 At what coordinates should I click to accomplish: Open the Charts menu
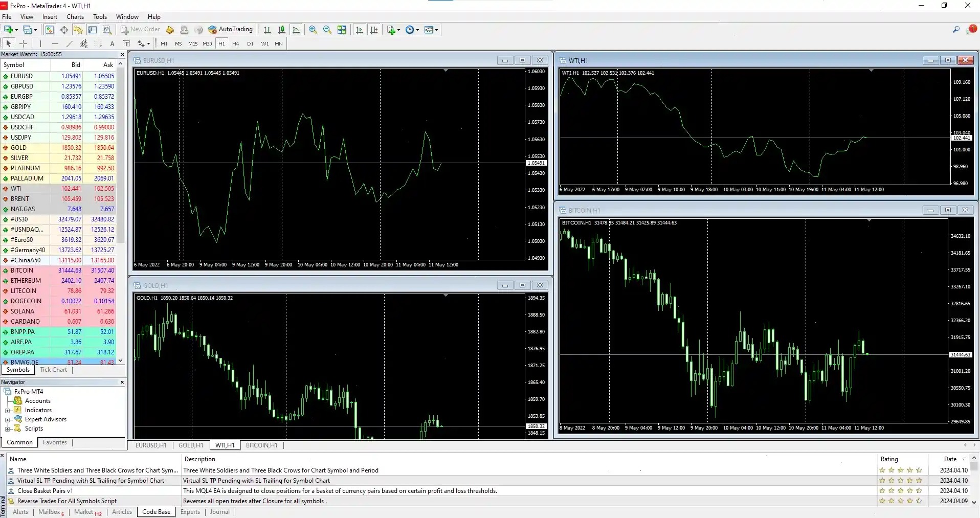(75, 16)
